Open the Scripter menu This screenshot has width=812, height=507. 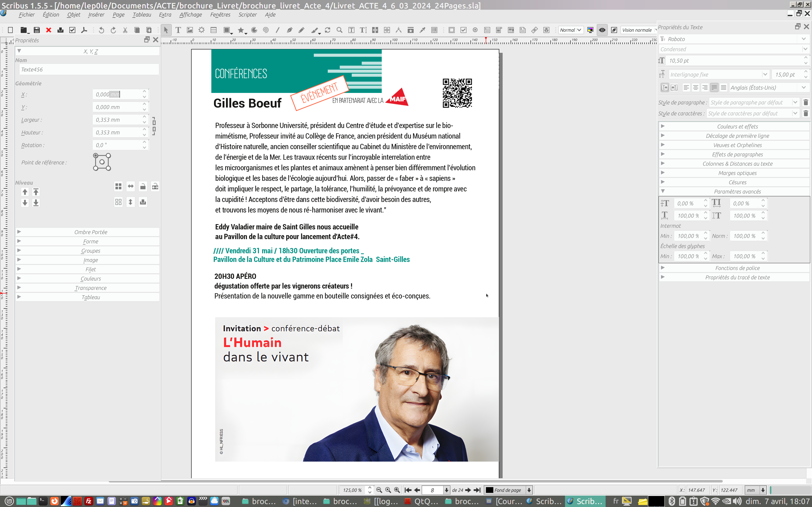click(247, 15)
